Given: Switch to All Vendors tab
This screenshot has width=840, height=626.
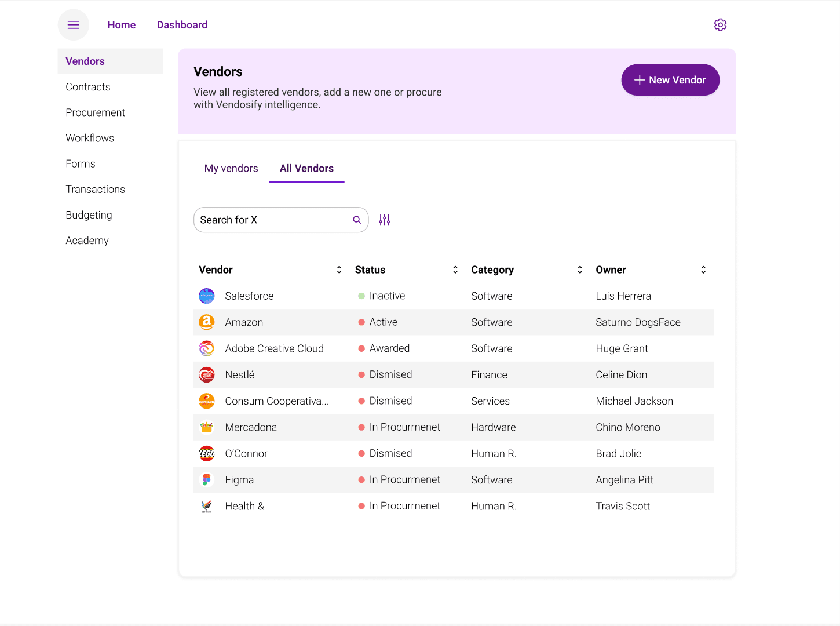Looking at the screenshot, I should [x=306, y=168].
